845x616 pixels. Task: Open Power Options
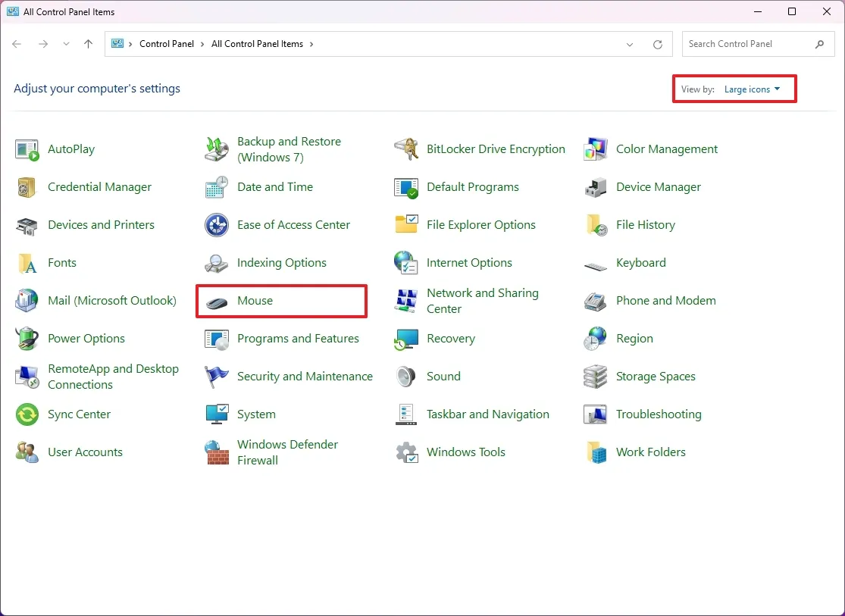click(86, 339)
